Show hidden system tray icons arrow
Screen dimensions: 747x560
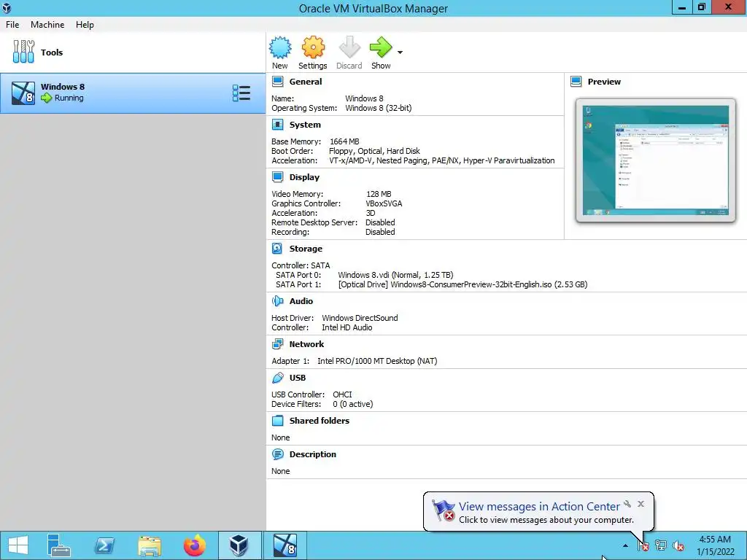tap(625, 545)
